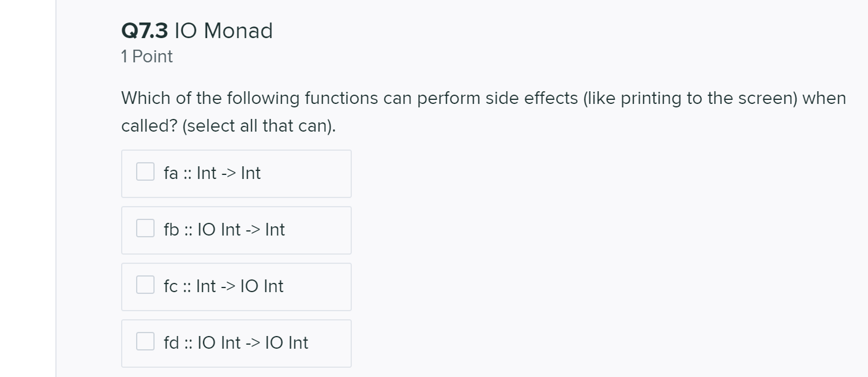Check the fa :: Int -> Int checkbox
This screenshot has width=868, height=377.
[144, 171]
